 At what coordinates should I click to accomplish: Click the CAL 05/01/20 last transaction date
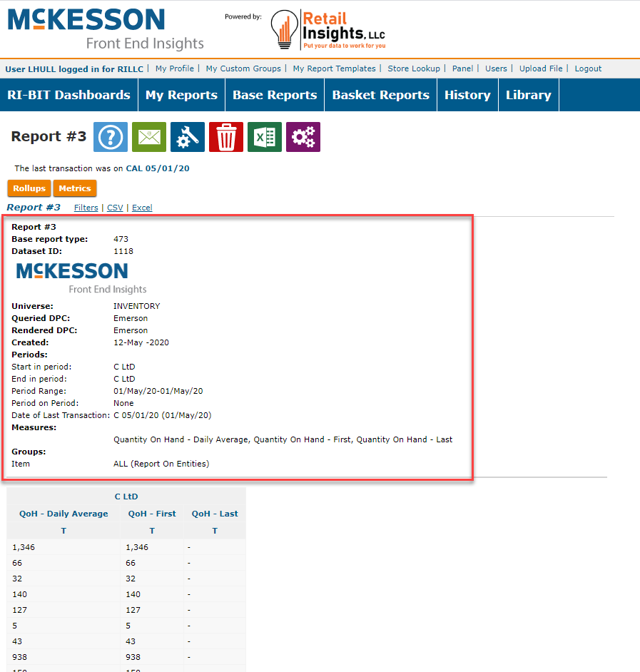[157, 168]
